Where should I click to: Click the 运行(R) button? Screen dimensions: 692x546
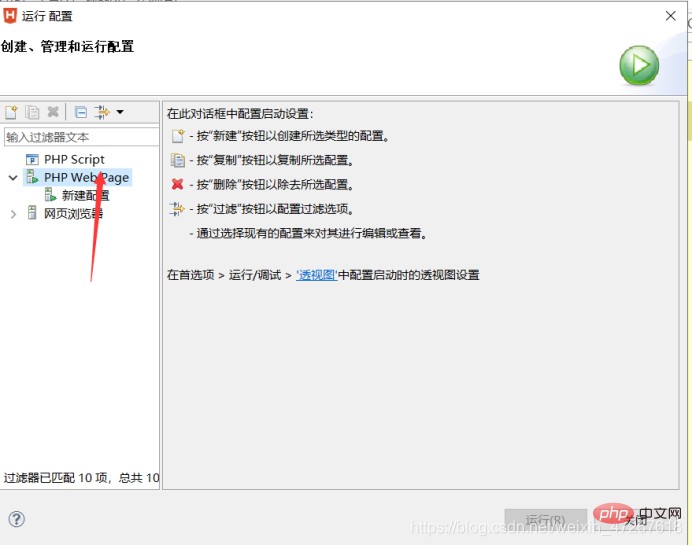click(545, 520)
